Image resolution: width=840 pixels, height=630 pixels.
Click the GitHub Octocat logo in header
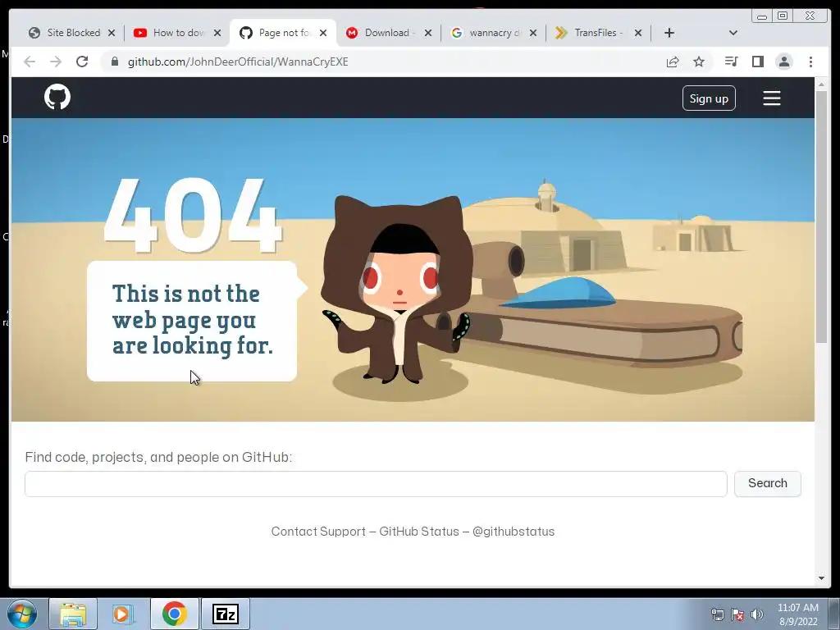point(57,97)
